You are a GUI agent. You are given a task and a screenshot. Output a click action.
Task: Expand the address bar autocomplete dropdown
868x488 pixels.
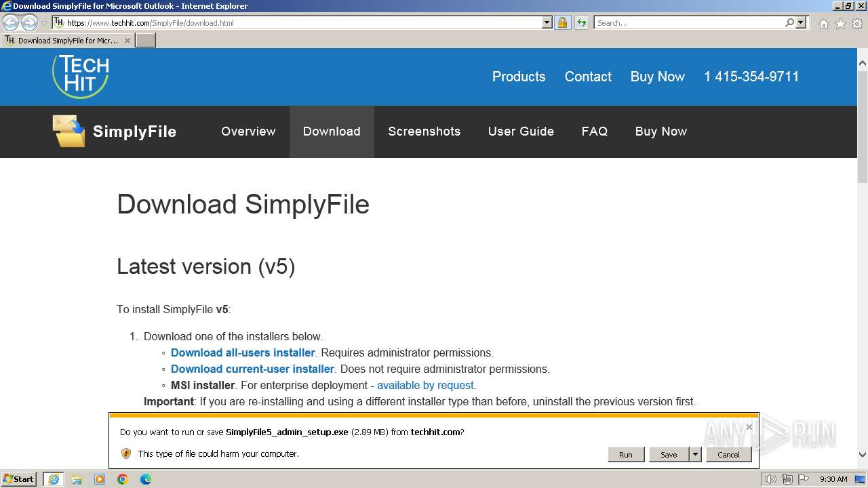coord(547,22)
